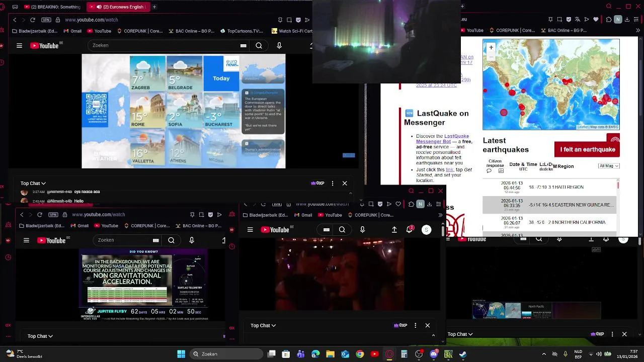
Task: Open Bladwijzerbalk folder in top-left browser
Action: [35, 31]
